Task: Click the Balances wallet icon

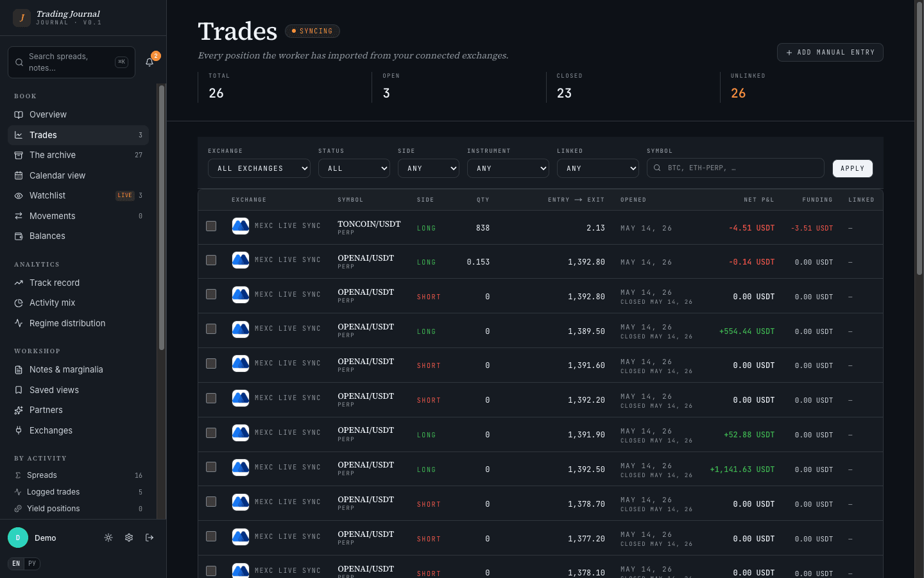Action: point(19,236)
